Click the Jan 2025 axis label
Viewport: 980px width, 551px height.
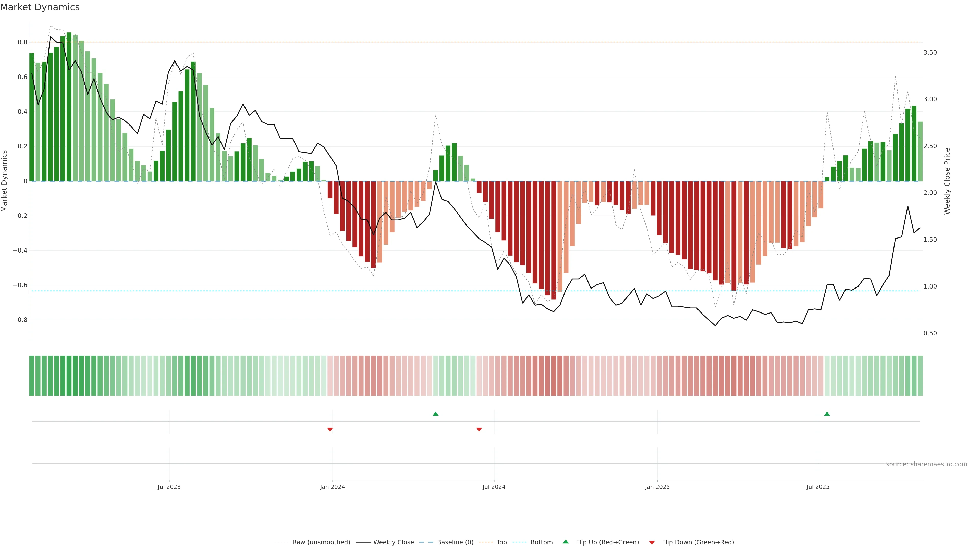(657, 487)
